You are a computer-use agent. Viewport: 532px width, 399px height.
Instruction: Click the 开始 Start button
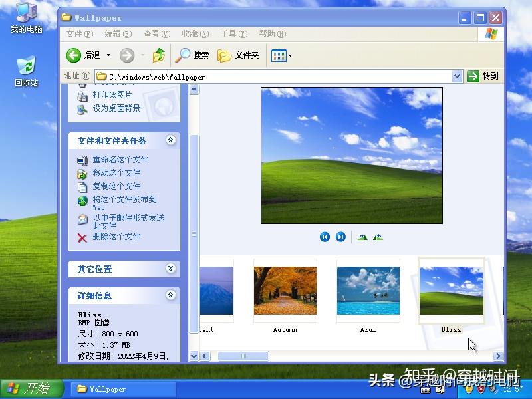click(x=31, y=388)
